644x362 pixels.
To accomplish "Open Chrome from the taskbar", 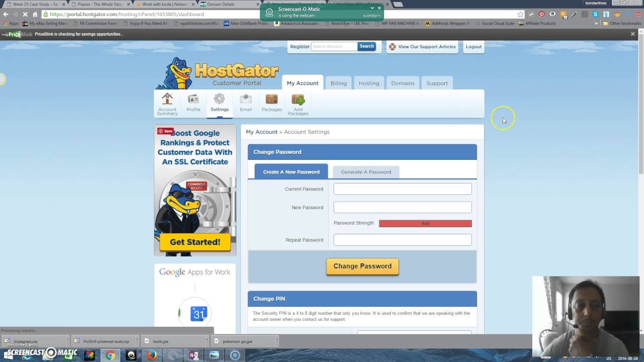I will (x=110, y=355).
